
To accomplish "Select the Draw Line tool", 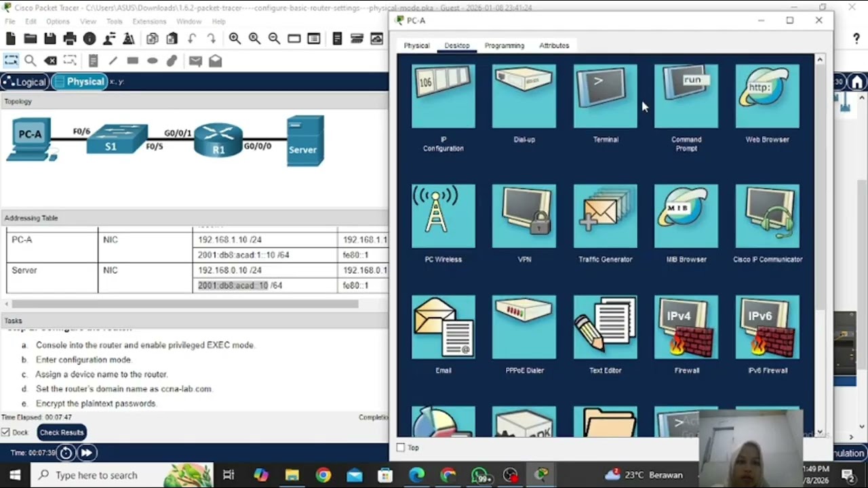I will click(113, 61).
